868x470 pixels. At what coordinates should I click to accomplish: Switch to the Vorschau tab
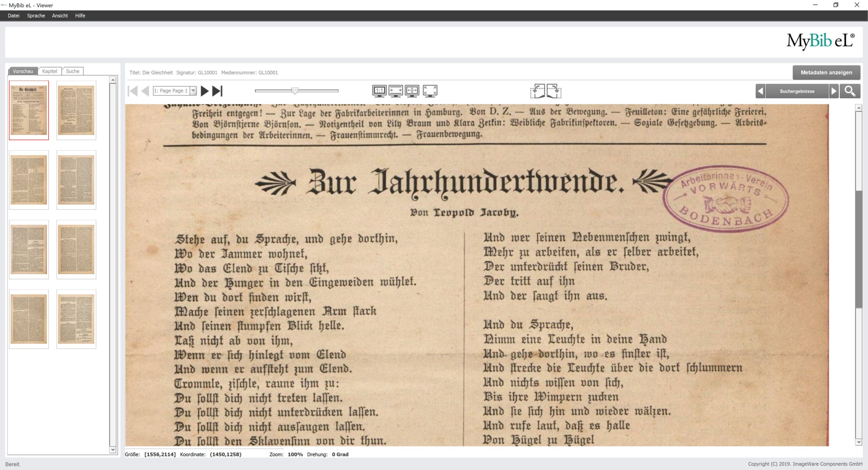tap(23, 71)
